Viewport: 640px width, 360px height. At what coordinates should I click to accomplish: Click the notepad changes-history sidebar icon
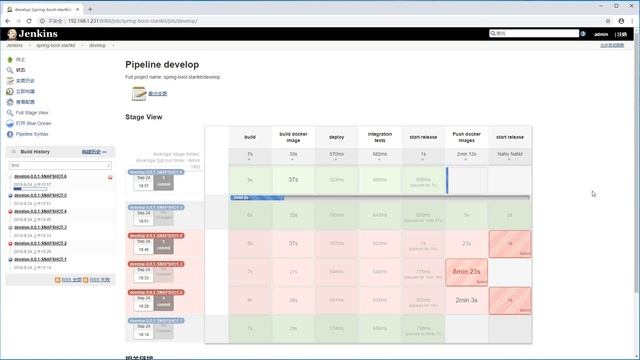click(x=10, y=81)
